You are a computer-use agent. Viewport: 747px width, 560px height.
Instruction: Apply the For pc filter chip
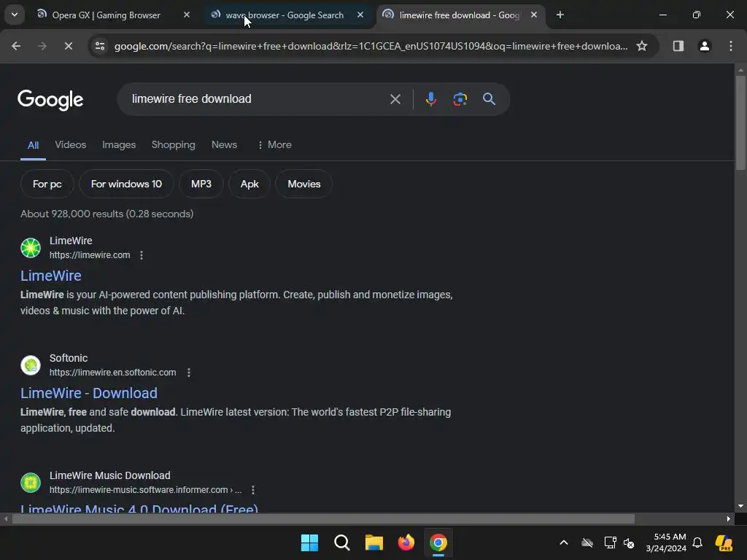coord(47,184)
